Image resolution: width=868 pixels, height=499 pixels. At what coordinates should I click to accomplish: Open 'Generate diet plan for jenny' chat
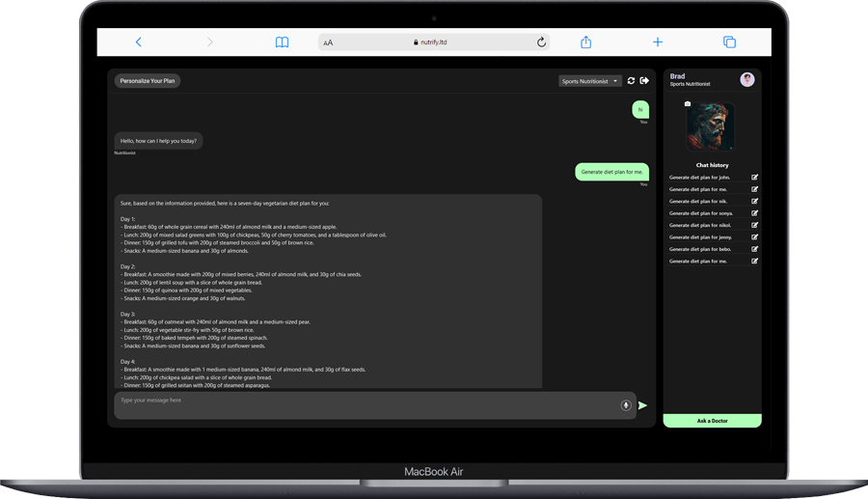coord(700,237)
